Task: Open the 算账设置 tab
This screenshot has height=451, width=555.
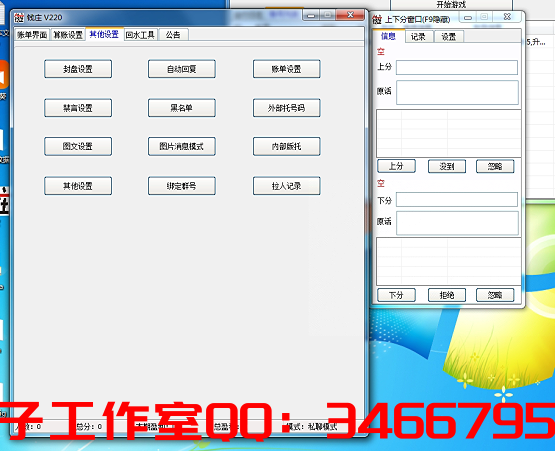Action: click(68, 35)
